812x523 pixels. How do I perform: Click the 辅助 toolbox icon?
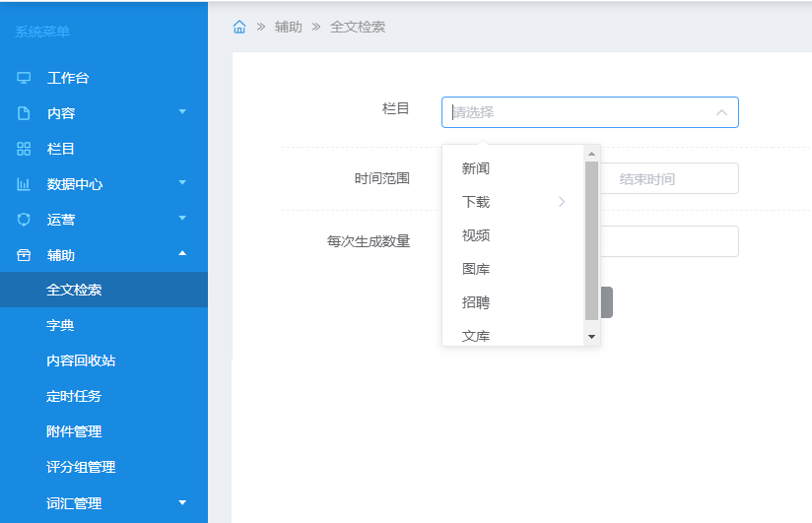click(24, 255)
